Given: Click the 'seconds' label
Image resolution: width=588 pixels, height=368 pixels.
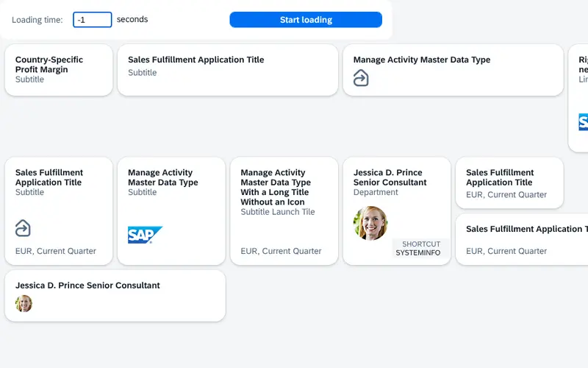Looking at the screenshot, I should coord(132,19).
